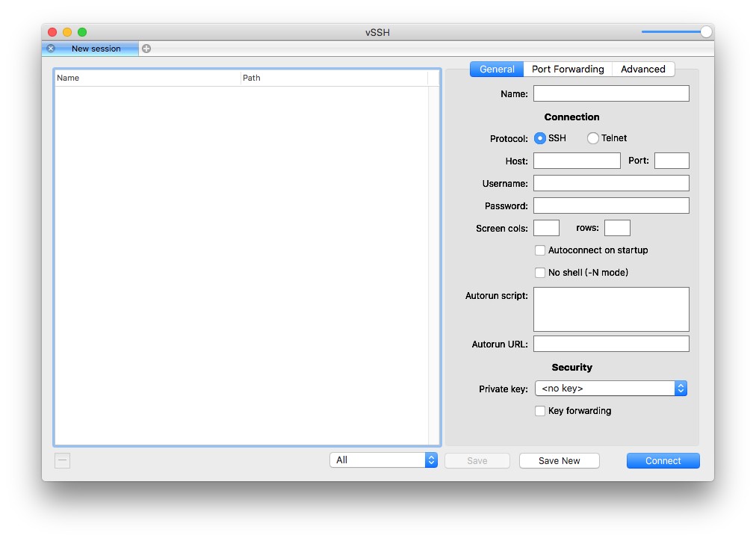The image size is (756, 541).
Task: Focus the Autorun URL input field
Action: 611,344
